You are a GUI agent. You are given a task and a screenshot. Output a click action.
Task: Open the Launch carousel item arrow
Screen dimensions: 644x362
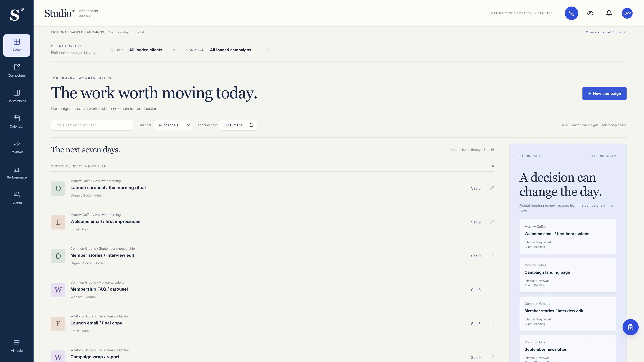(x=492, y=188)
